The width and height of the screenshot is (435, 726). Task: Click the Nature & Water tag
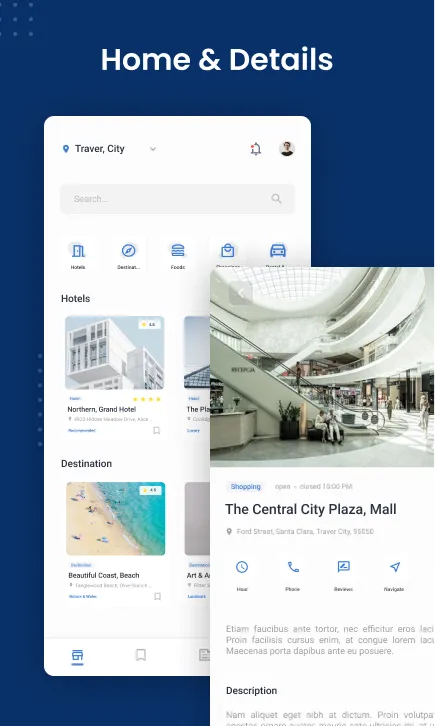click(82, 596)
